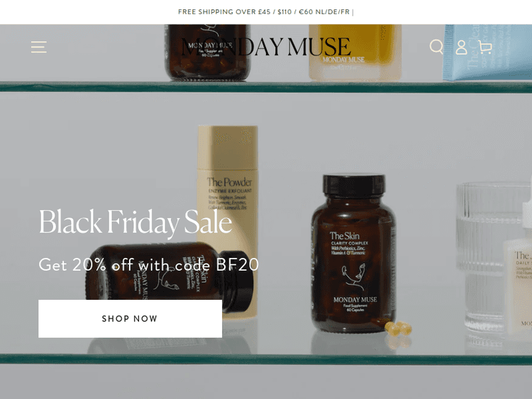532x399 pixels.
Task: Click the Monday Muse logo
Action: tap(266, 47)
